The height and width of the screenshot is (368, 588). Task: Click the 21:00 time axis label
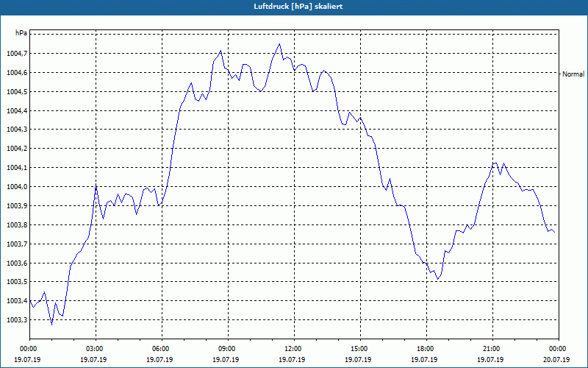[x=491, y=349]
